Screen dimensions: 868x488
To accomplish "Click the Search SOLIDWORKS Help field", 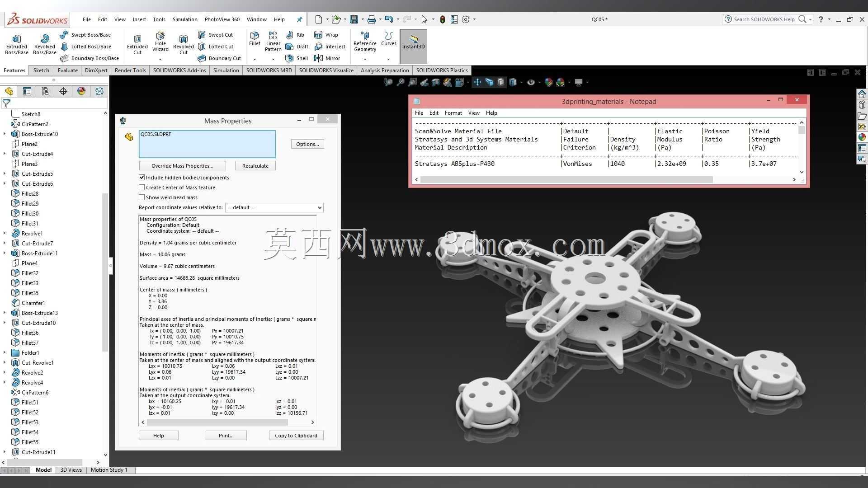I will (x=764, y=19).
